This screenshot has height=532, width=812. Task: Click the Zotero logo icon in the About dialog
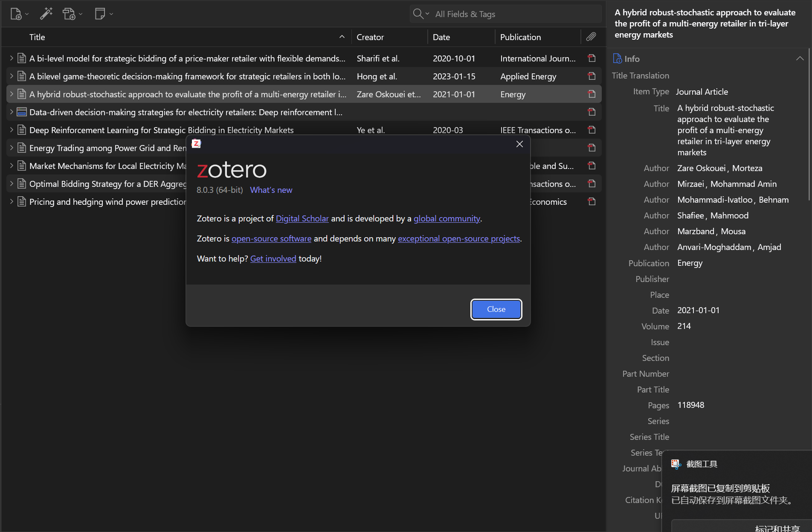point(196,144)
